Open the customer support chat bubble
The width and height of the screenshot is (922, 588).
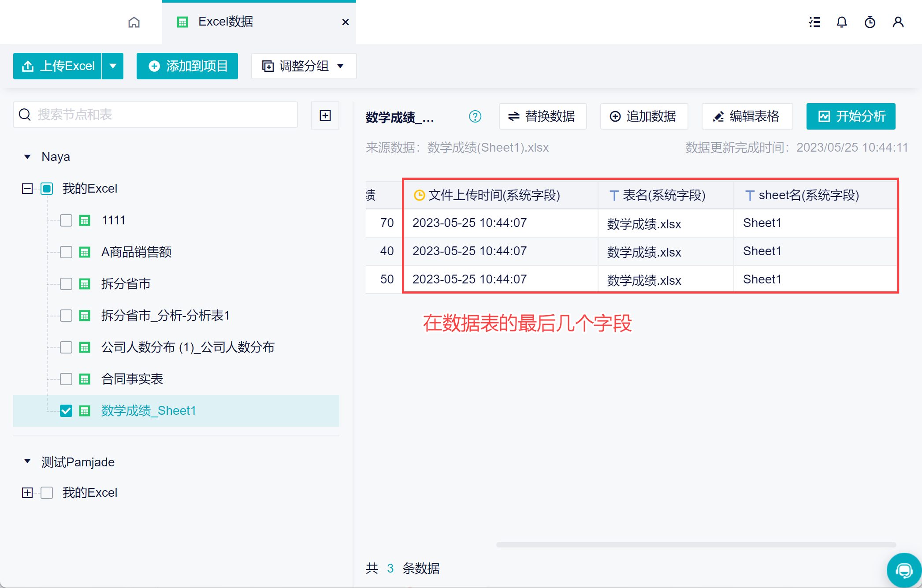click(x=903, y=570)
